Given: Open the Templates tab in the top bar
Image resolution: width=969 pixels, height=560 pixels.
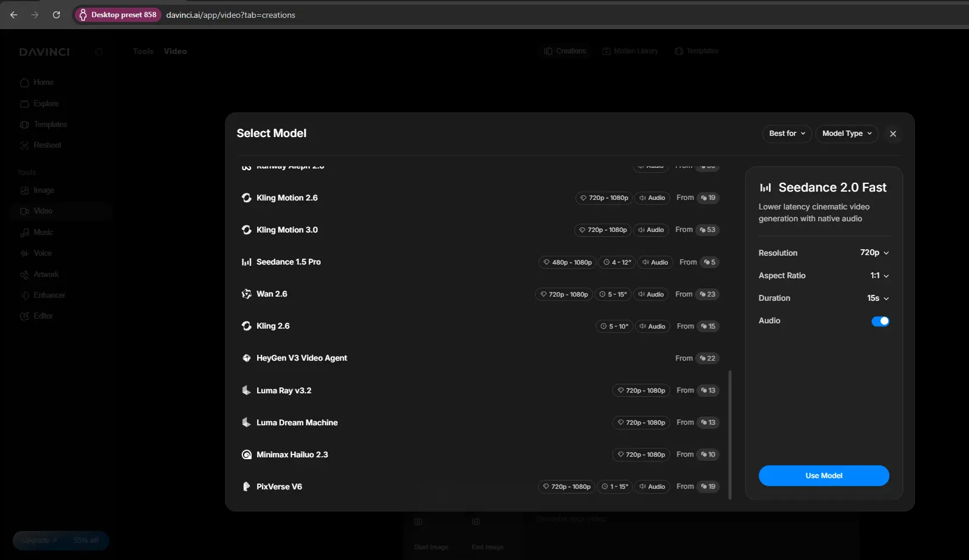Looking at the screenshot, I should [x=696, y=51].
